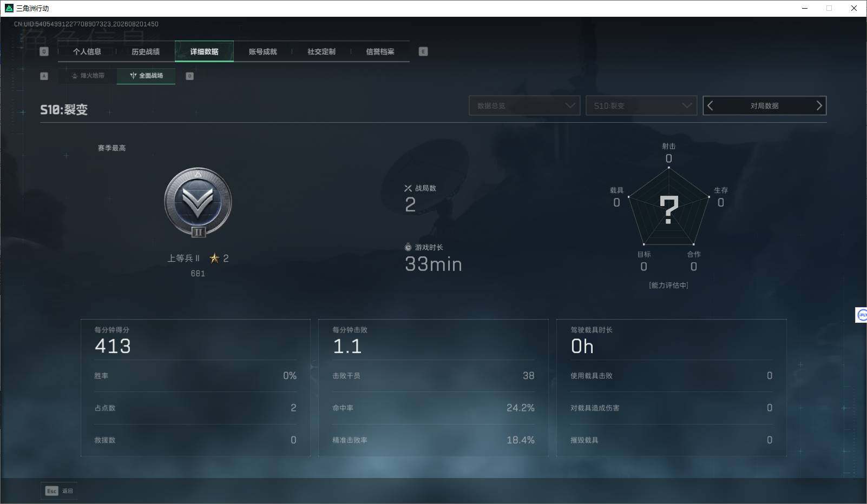Switch to the 历史战绩 tab

146,51
